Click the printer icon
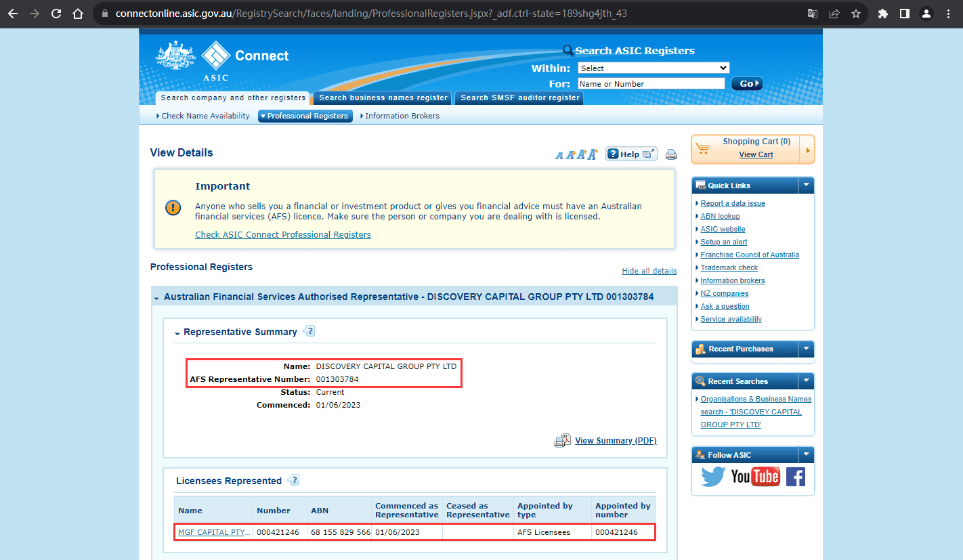The image size is (963, 560). coord(671,154)
